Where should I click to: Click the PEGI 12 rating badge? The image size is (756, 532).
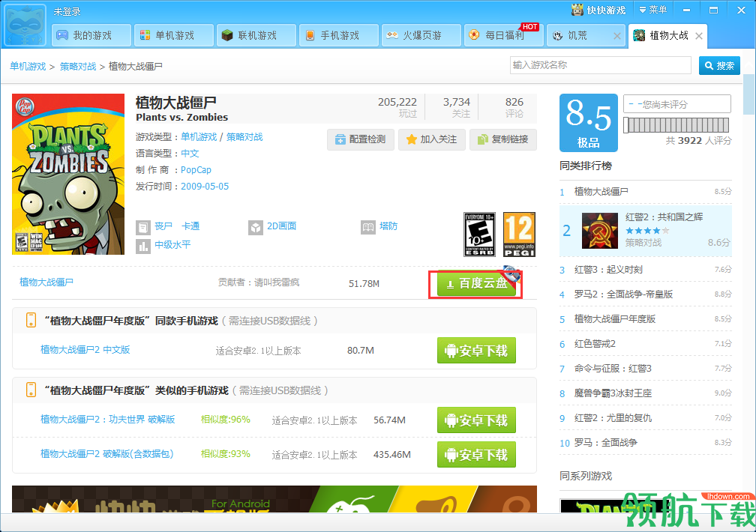[x=519, y=235]
